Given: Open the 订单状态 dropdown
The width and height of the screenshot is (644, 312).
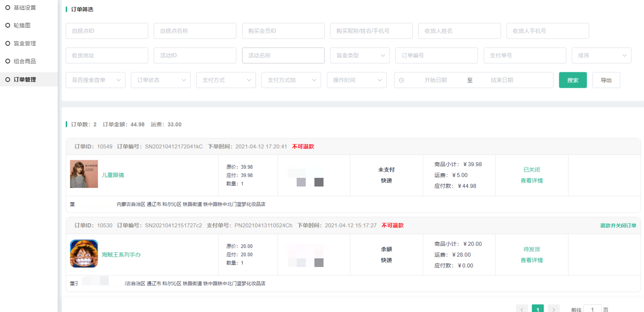Looking at the screenshot, I should pos(161,80).
